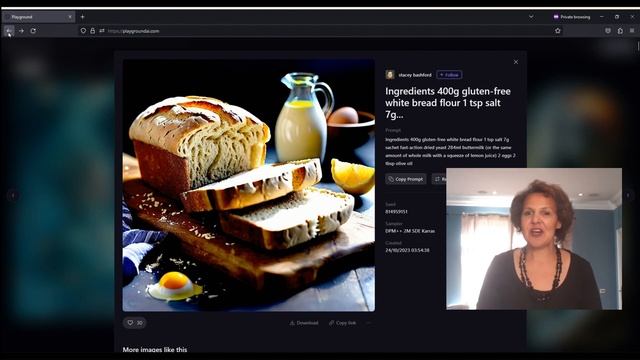Select the sampler value DPM++ 2M SDE Karras
The width and height of the screenshot is (640, 360).
(x=410, y=231)
